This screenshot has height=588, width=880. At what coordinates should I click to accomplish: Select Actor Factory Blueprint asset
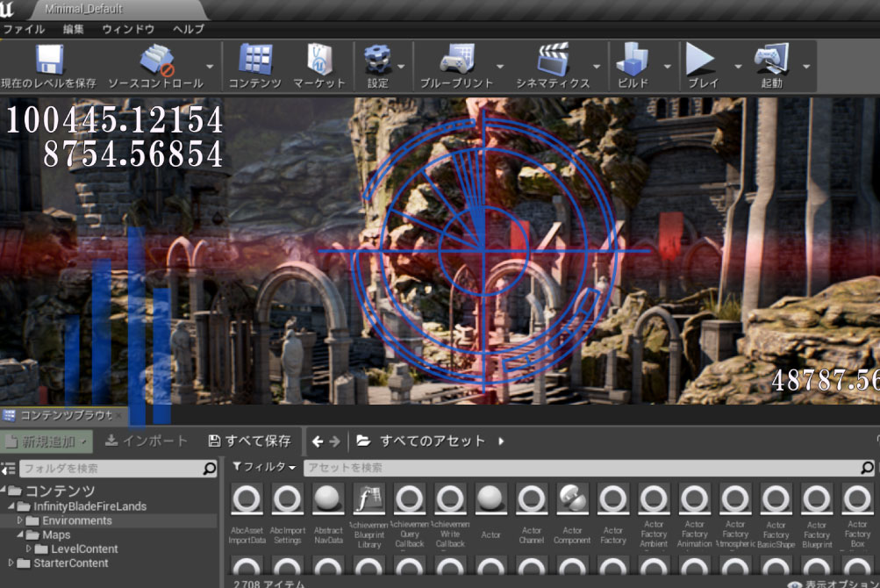817,516
